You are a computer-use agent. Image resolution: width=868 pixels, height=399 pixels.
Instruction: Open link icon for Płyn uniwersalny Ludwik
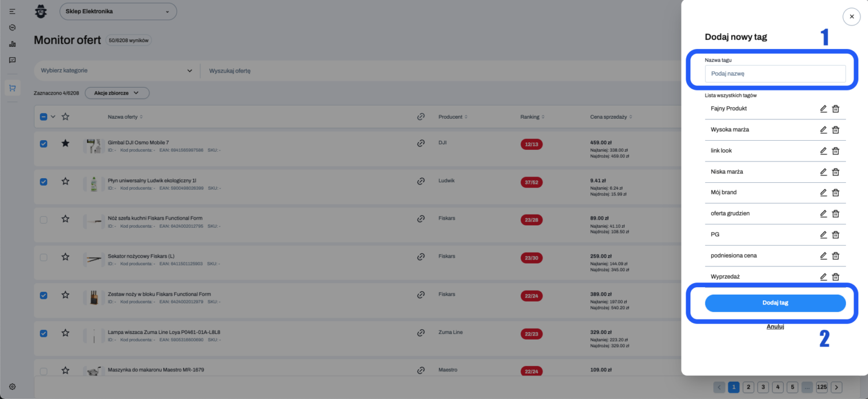pyautogui.click(x=421, y=181)
